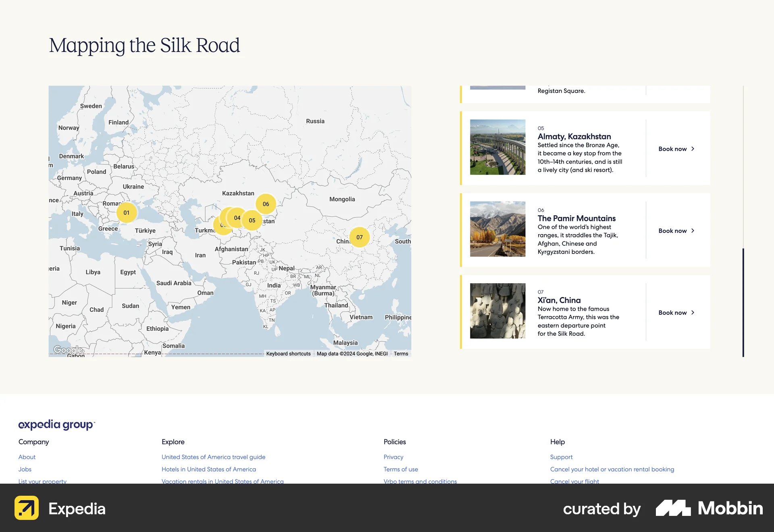
Task: Select map marker 07 in China
Action: pos(360,237)
